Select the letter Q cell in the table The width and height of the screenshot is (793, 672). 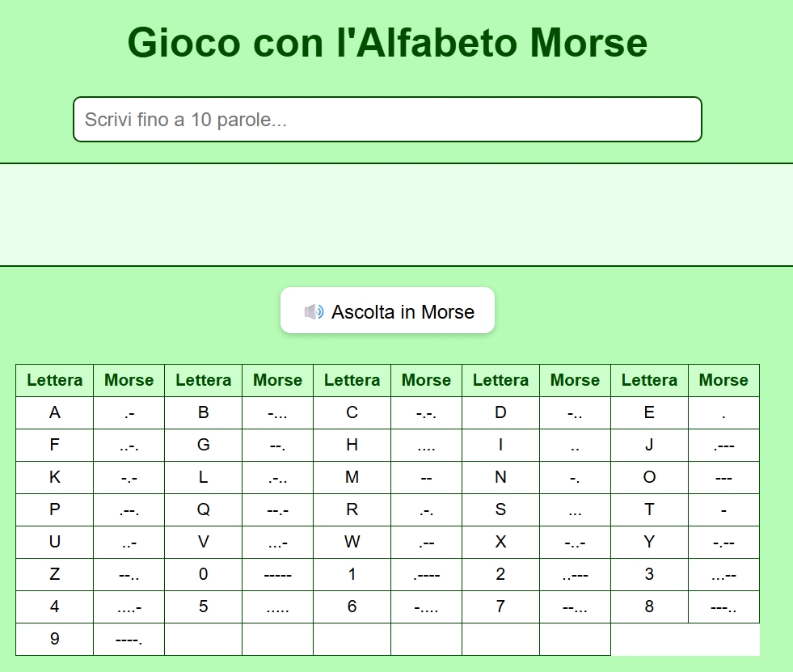[203, 509]
